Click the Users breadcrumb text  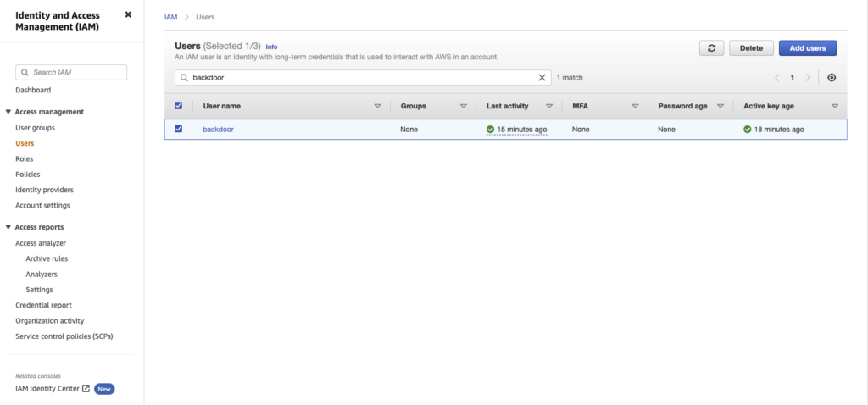pyautogui.click(x=205, y=17)
